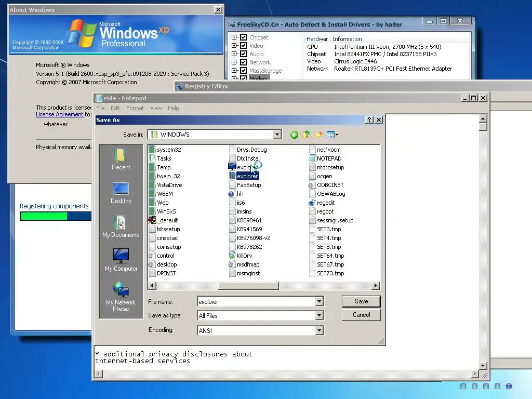Expand the Audio tree node
532x399 pixels.
pyautogui.click(x=234, y=54)
